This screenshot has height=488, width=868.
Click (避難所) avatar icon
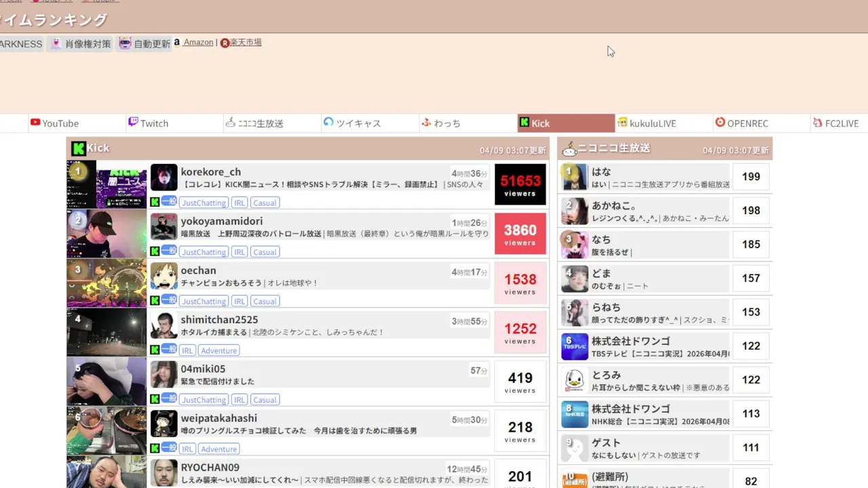pyautogui.click(x=574, y=478)
